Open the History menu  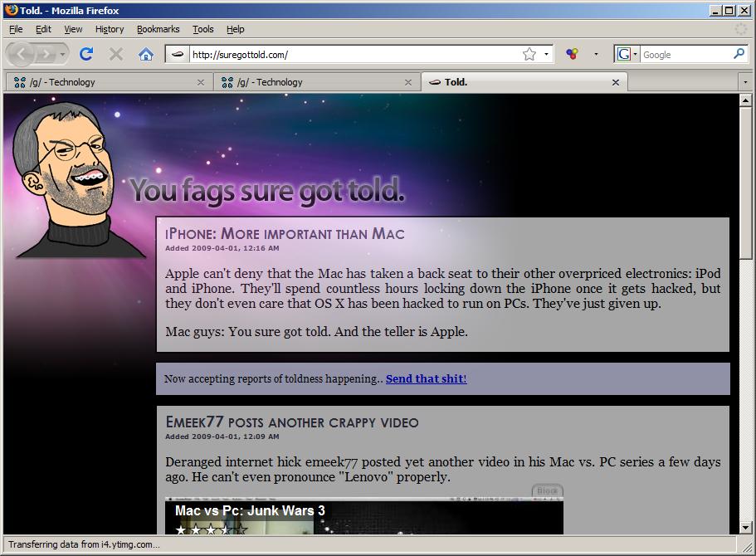pos(109,29)
